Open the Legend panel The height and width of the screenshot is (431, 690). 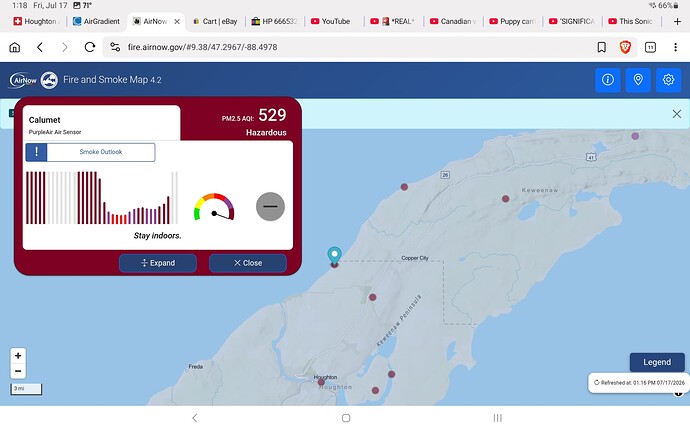coord(657,362)
